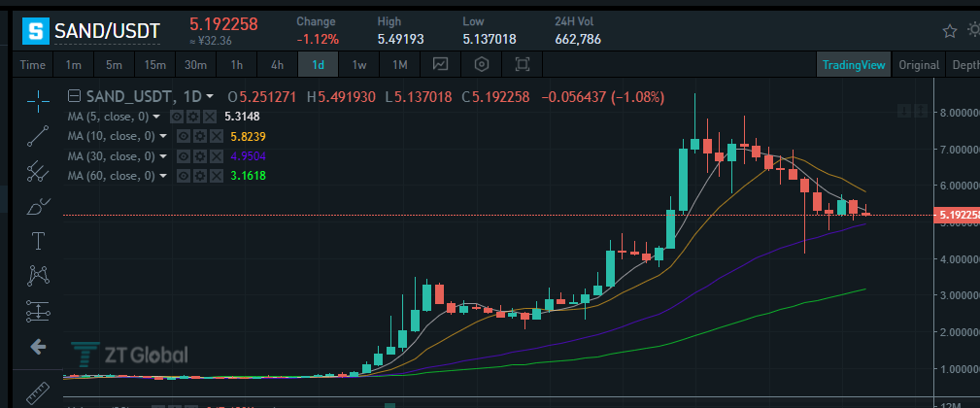
Task: Click the ≈ ¥32.36 converted price
Action: pos(211,41)
